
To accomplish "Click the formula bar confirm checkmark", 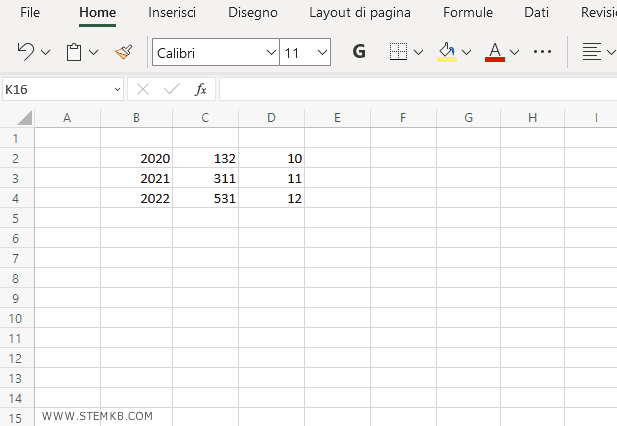I will [171, 89].
